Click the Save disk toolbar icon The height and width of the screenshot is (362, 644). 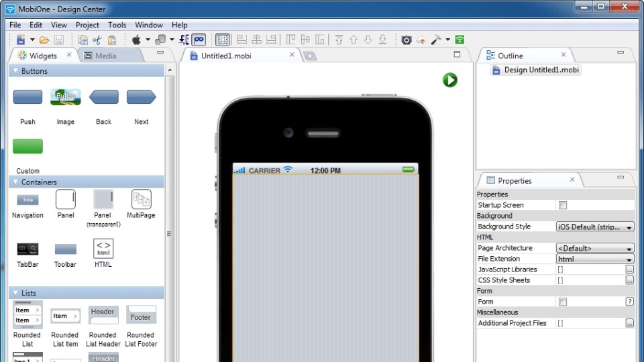point(59,40)
